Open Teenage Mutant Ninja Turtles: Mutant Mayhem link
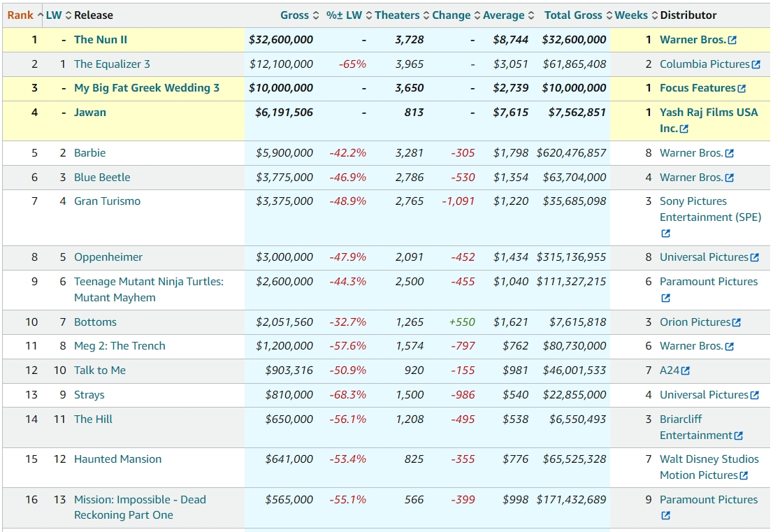 coord(149,289)
